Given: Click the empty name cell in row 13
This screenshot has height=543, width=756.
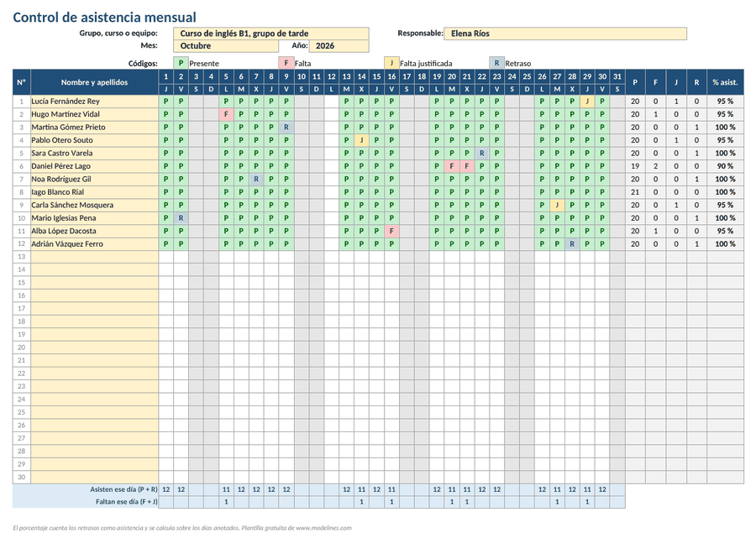Looking at the screenshot, I should 94,257.
